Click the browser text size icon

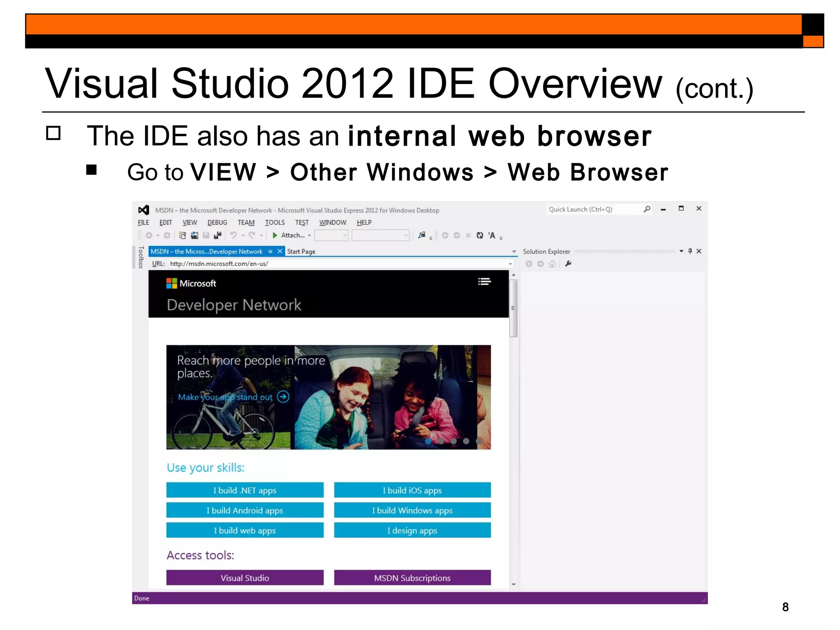click(492, 235)
